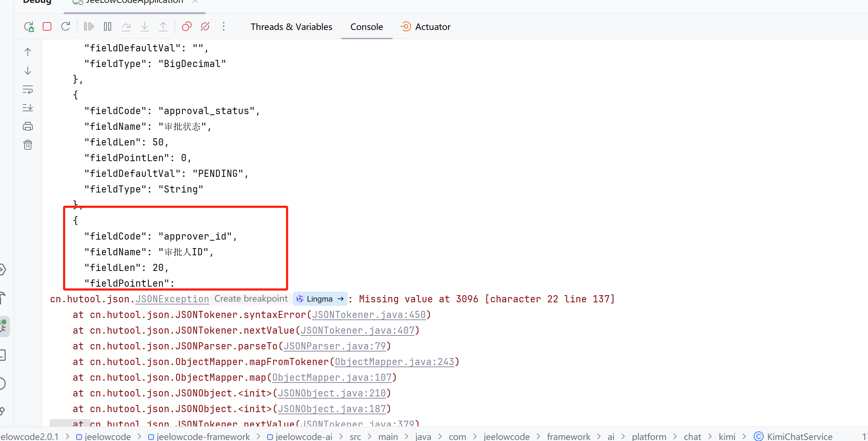Click framework breadcrumb item
The image size is (868, 441).
(568, 436)
